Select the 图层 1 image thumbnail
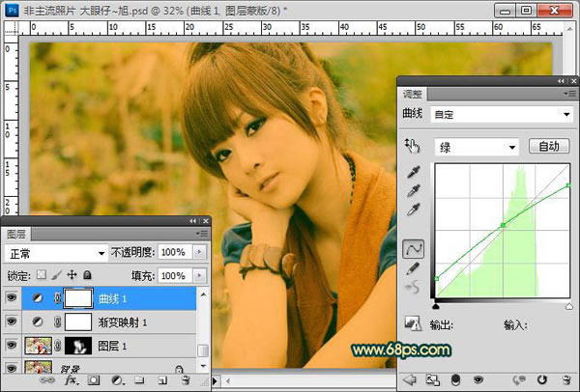The width and height of the screenshot is (580, 392). pos(39,346)
